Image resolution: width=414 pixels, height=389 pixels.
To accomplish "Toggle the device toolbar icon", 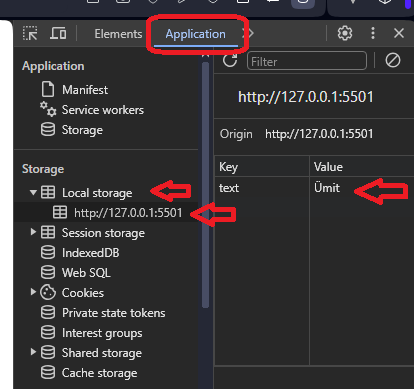I will pos(58,33).
